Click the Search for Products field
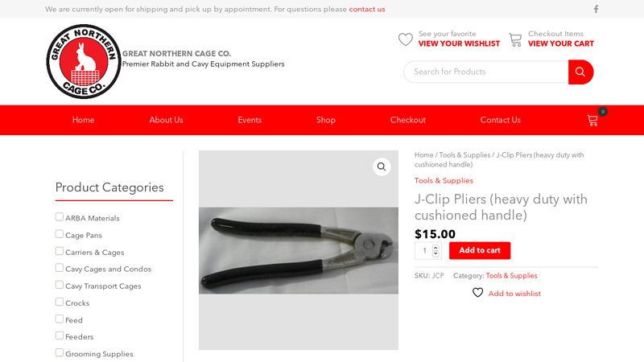The height and width of the screenshot is (362, 644). point(486,72)
